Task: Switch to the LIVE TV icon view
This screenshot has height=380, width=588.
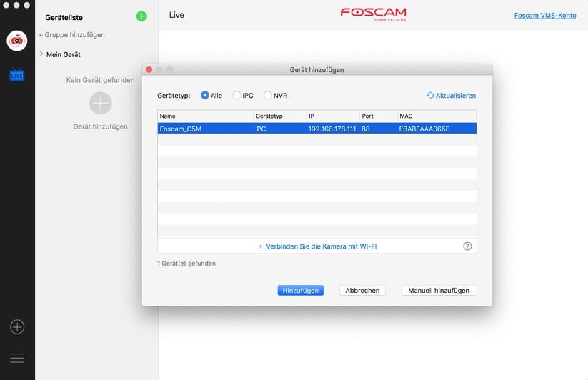Action: 17,74
